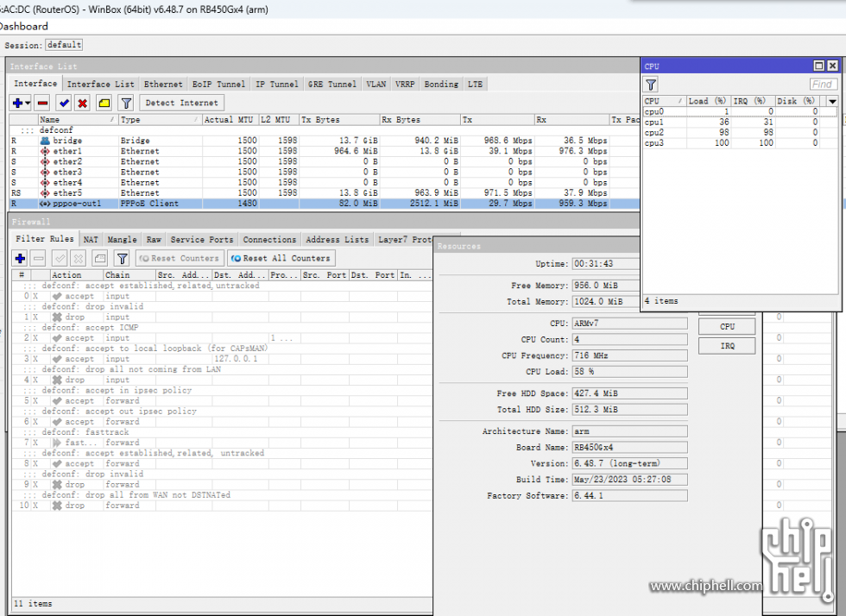Screen dimensions: 846x616
Task: Click the drop icon on firewall rule 1
Action: coord(57,317)
